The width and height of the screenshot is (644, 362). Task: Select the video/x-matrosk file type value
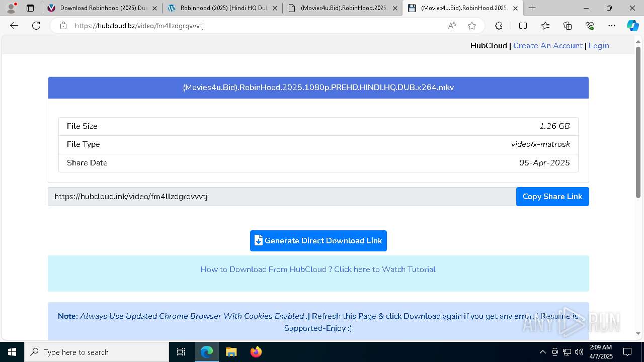click(x=540, y=144)
